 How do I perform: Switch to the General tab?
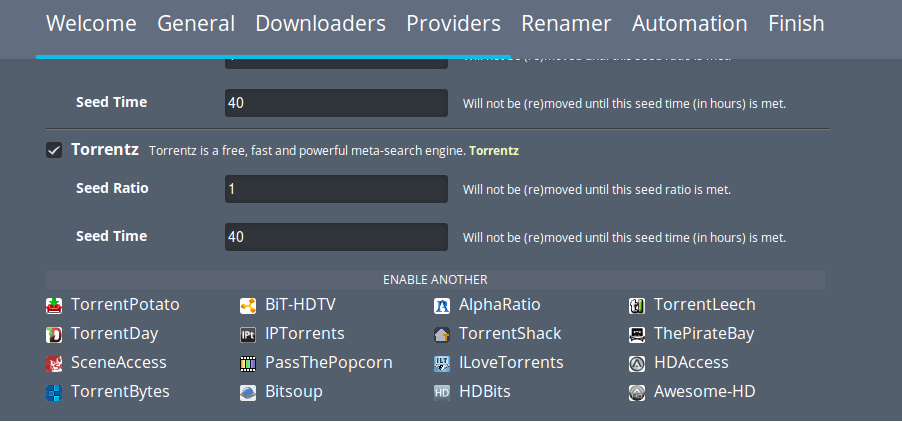point(196,24)
